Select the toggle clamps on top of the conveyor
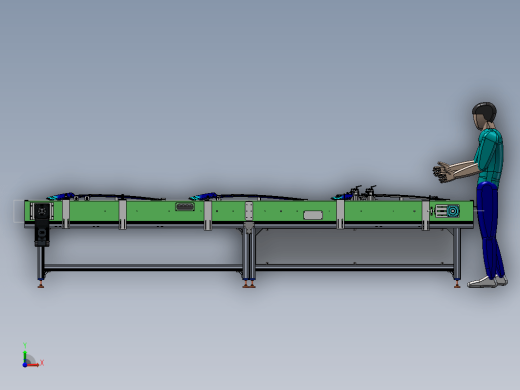The width and height of the screenshot is (520, 390). tap(364, 193)
